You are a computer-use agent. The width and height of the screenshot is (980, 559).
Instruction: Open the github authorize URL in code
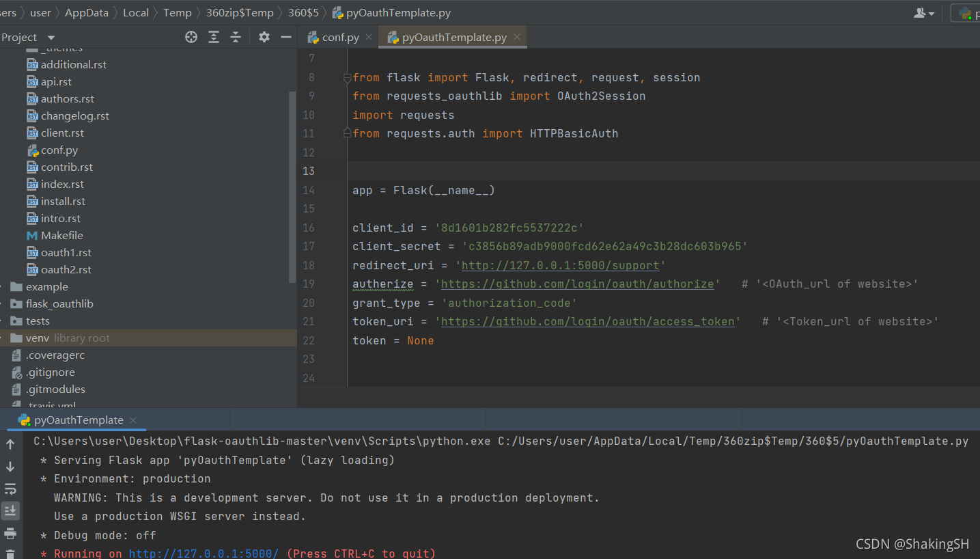577,284
